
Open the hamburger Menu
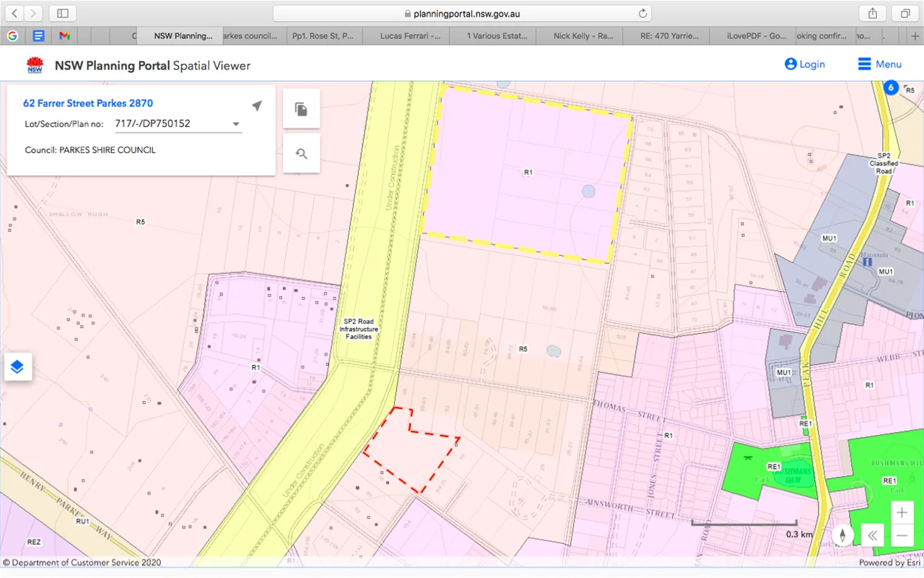(879, 64)
